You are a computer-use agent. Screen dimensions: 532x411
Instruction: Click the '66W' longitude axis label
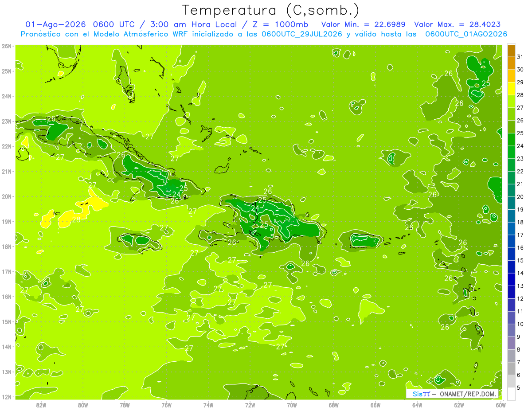pos(375,405)
